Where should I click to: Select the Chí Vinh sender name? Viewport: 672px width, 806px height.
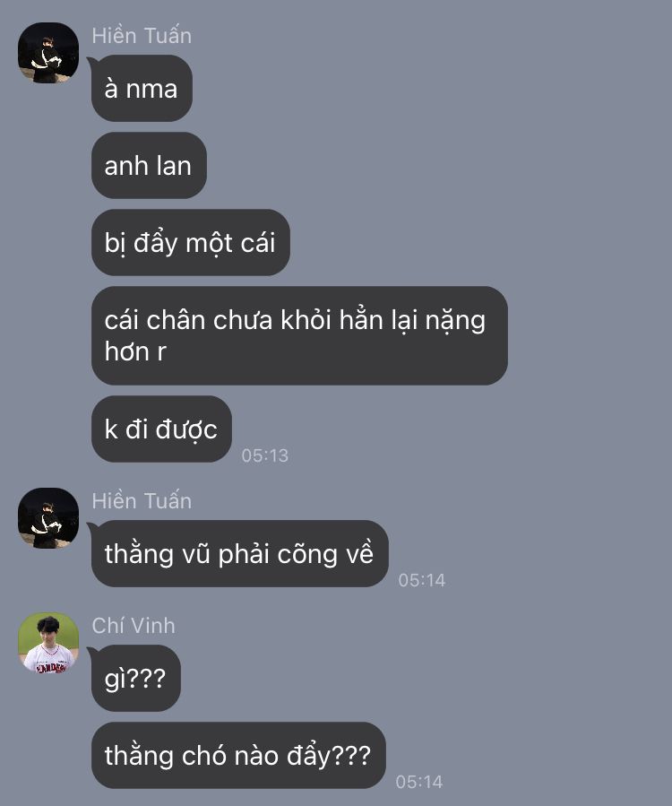tap(134, 626)
